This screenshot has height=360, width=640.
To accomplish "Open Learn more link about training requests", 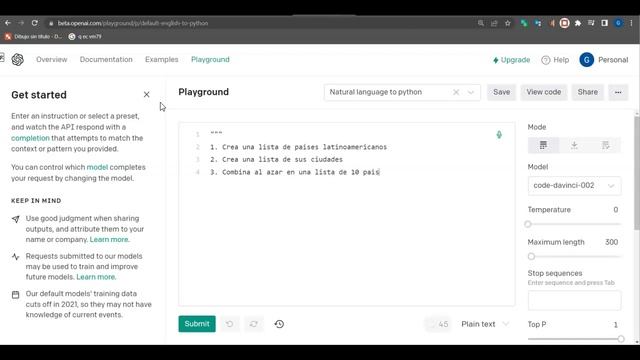I will click(96, 277).
